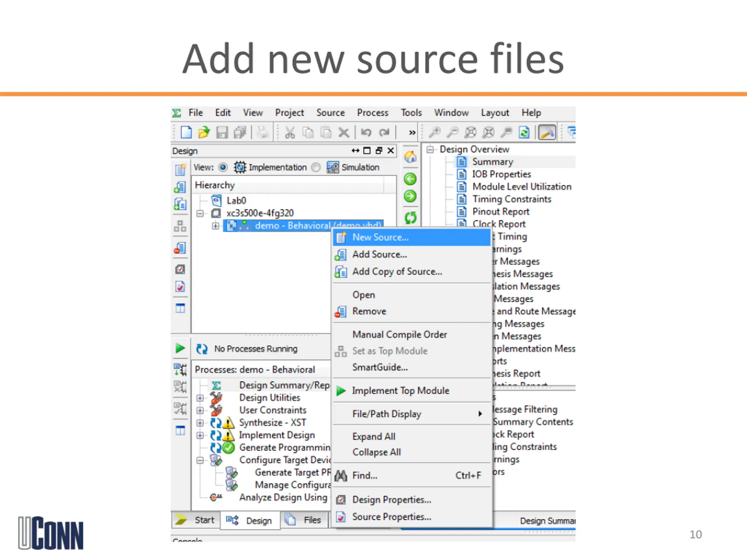Click Remove source sidebar icon
This screenshot has width=747, height=560.
(x=180, y=248)
